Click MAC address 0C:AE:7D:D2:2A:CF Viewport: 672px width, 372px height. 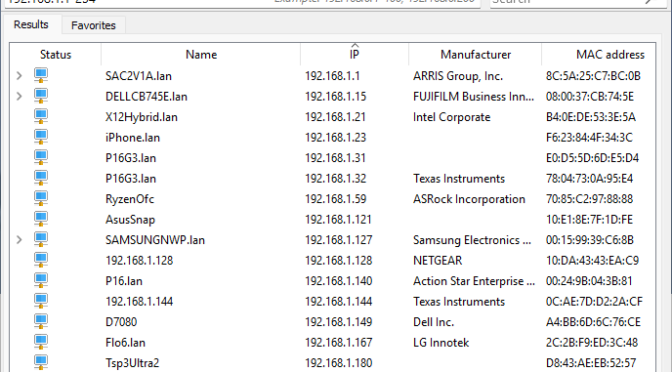[x=594, y=301]
